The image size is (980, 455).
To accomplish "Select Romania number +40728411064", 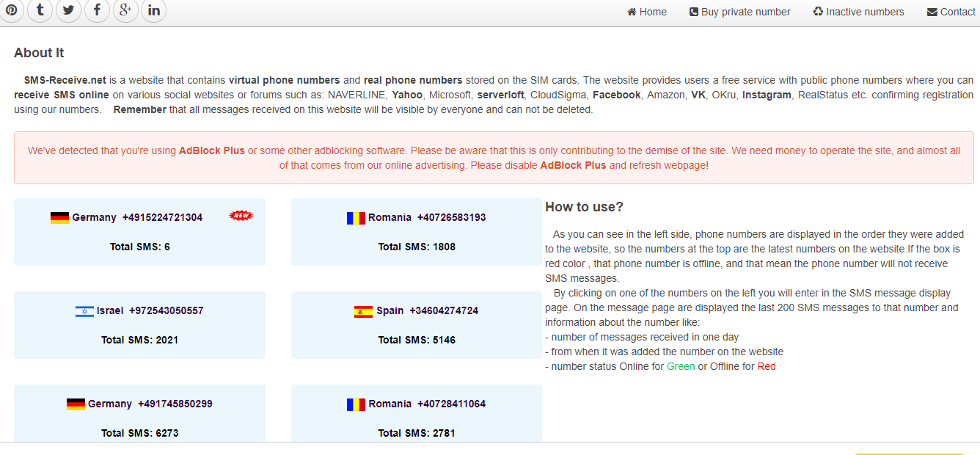I will (451, 404).
